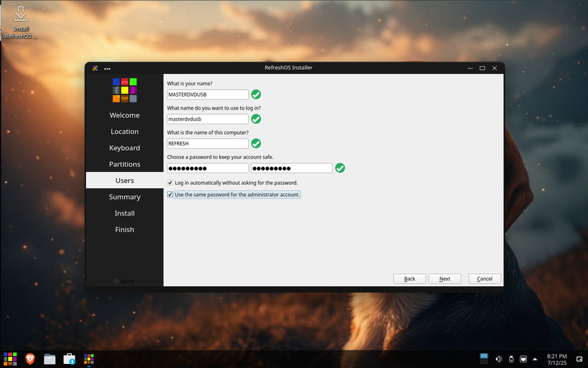Go to the Location step

(125, 131)
